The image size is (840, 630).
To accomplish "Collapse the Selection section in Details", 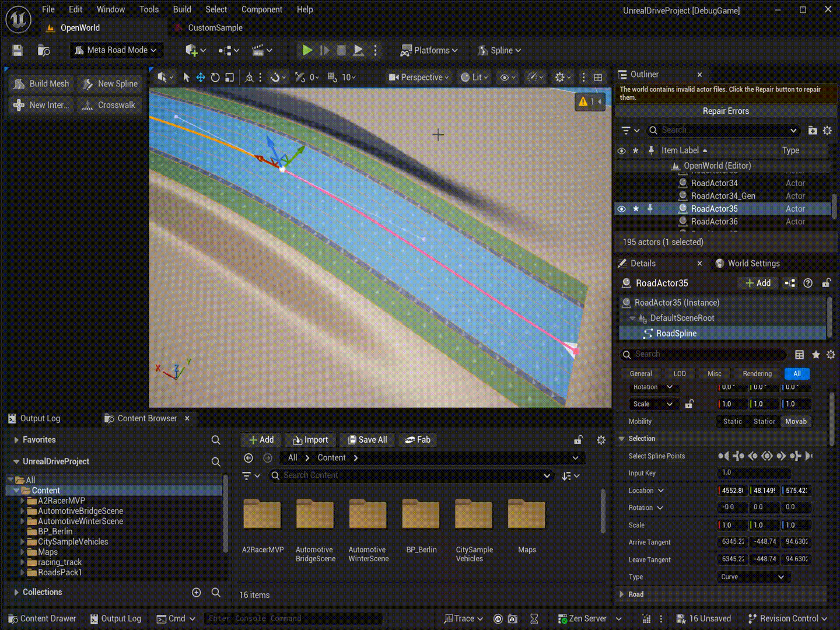I will (622, 439).
